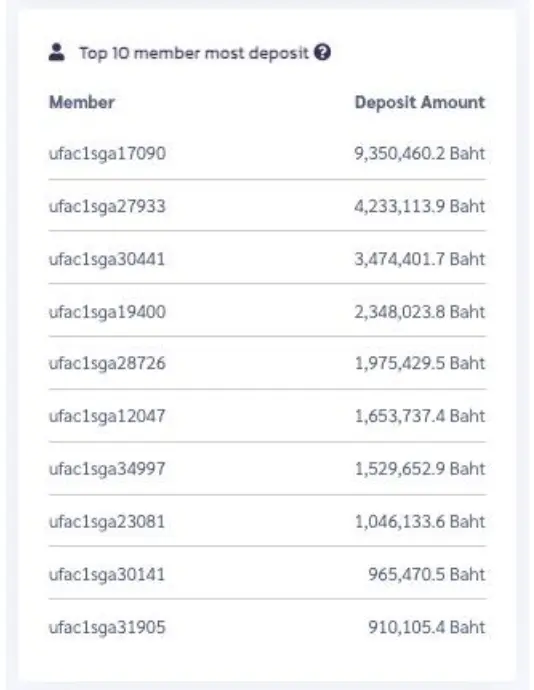Open member ufac1sga23081
Screen dimensions: 534x690
[107, 522]
